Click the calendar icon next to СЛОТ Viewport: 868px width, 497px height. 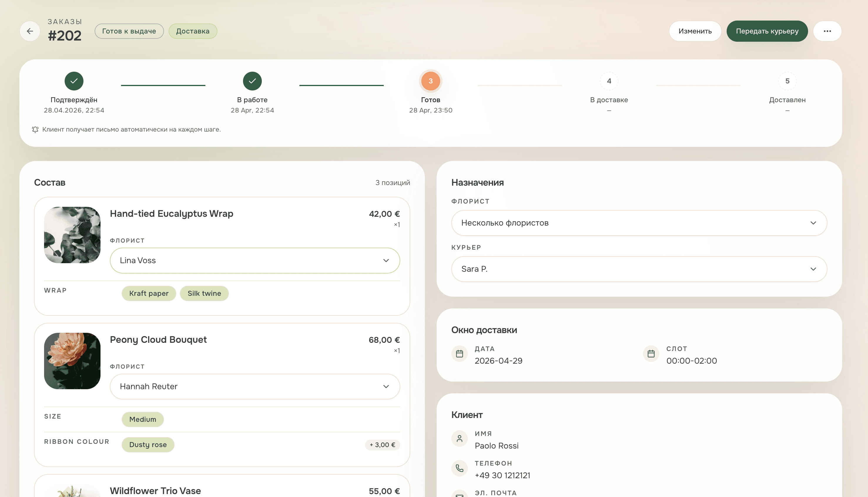tap(651, 354)
